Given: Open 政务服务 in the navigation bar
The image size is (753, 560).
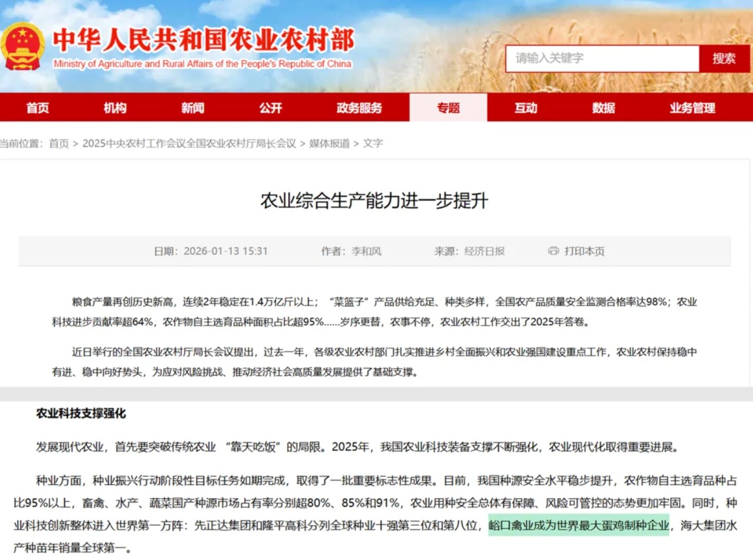Looking at the screenshot, I should pyautogui.click(x=359, y=108).
